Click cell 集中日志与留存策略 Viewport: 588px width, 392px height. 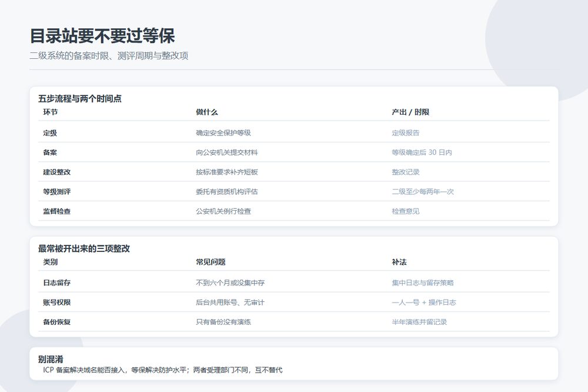(423, 283)
